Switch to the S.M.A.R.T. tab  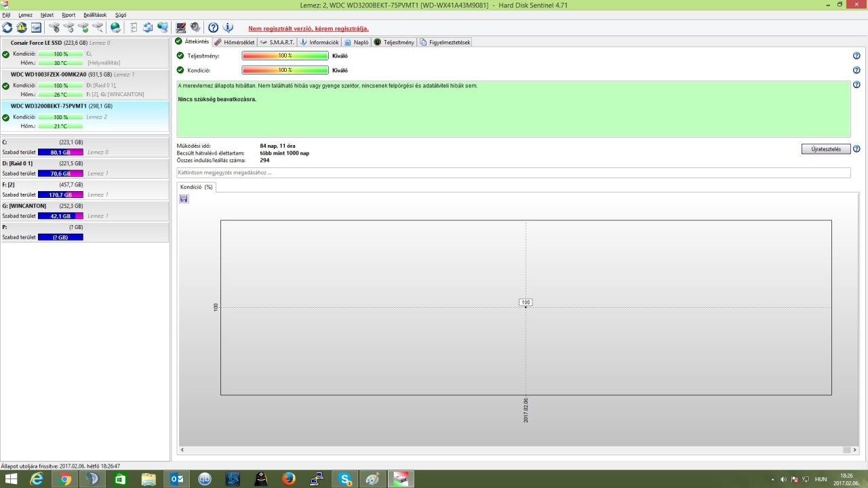[277, 42]
